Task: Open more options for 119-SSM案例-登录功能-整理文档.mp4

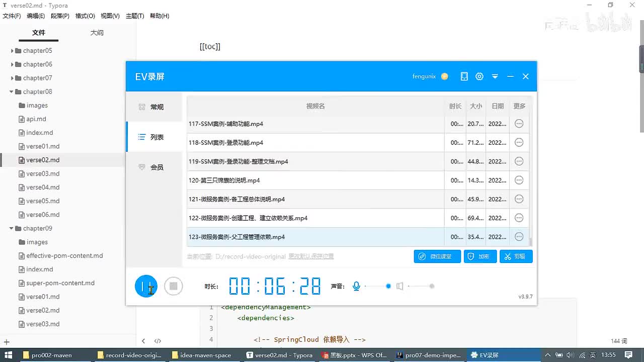Action: 519,161
